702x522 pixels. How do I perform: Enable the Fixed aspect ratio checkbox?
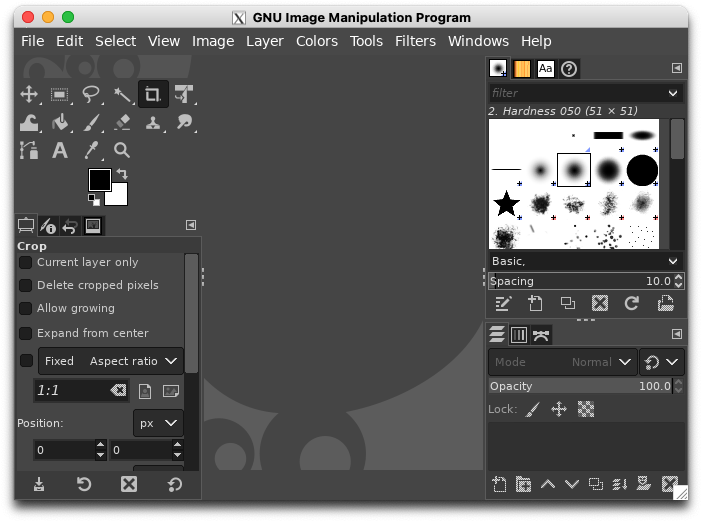click(x=26, y=361)
